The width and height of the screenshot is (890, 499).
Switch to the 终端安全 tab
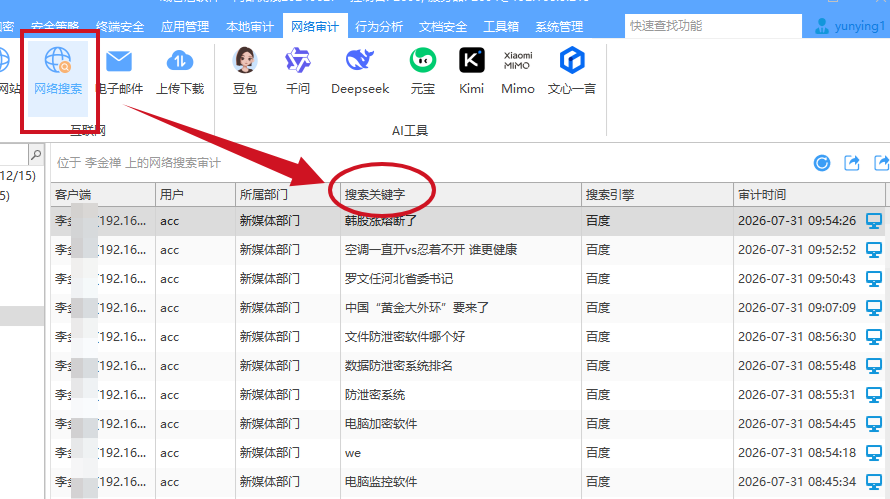click(120, 27)
